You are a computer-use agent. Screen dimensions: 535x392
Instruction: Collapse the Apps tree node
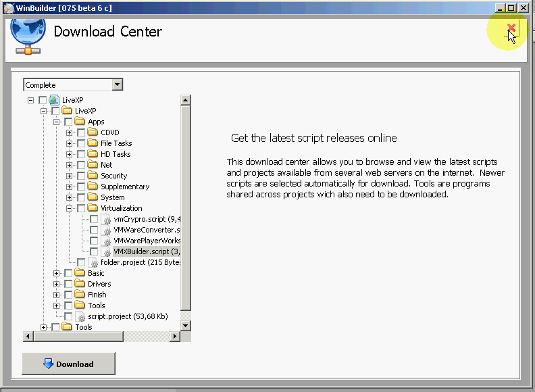56,122
